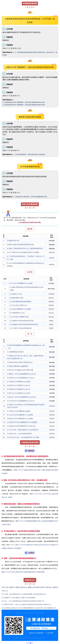The width and height of the screenshot is (60, 644).
Task: Click 本周新增政策申报 header banner
Action: coord(30,4)
